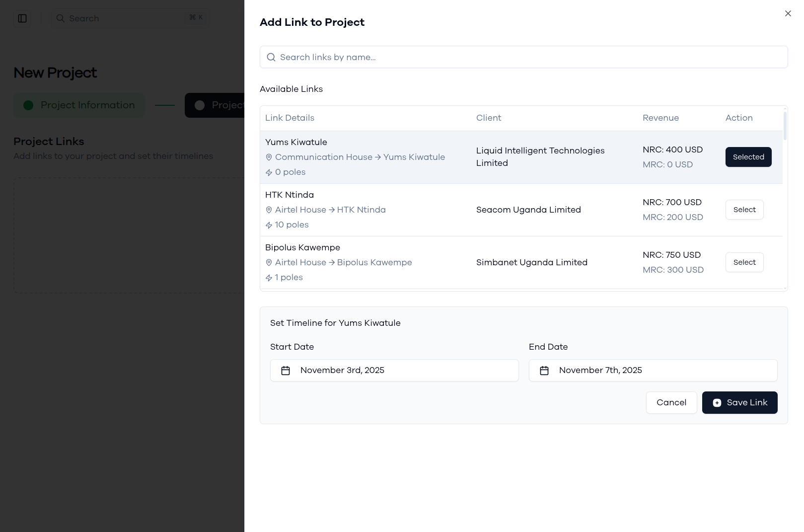Open the End Date picker

pyautogui.click(x=653, y=371)
